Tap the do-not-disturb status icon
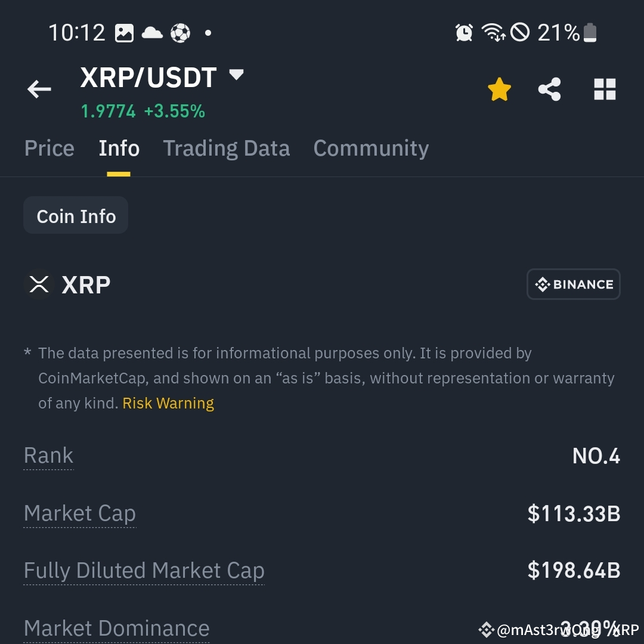Image resolution: width=644 pixels, height=644 pixels. (520, 32)
